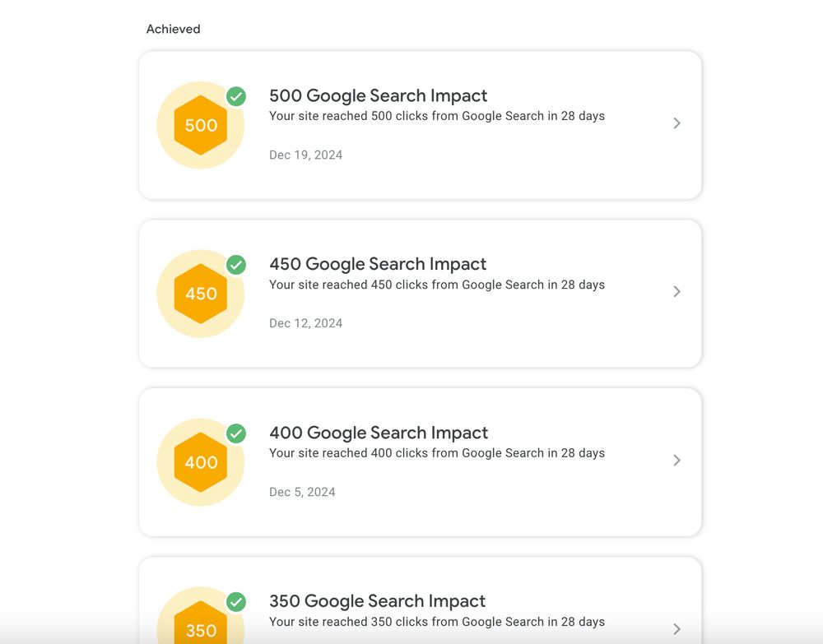
Task: Expand the 400 Google Search Impact chevron
Action: [677, 461]
